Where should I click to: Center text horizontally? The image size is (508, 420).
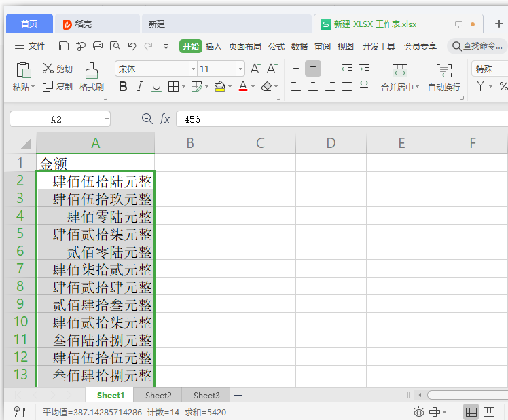click(313, 86)
